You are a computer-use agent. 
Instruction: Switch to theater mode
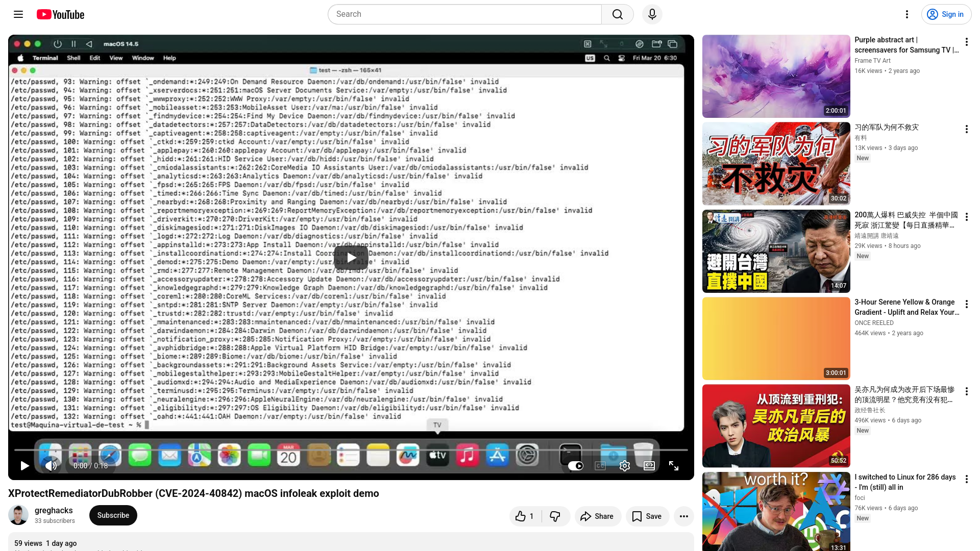point(649,466)
